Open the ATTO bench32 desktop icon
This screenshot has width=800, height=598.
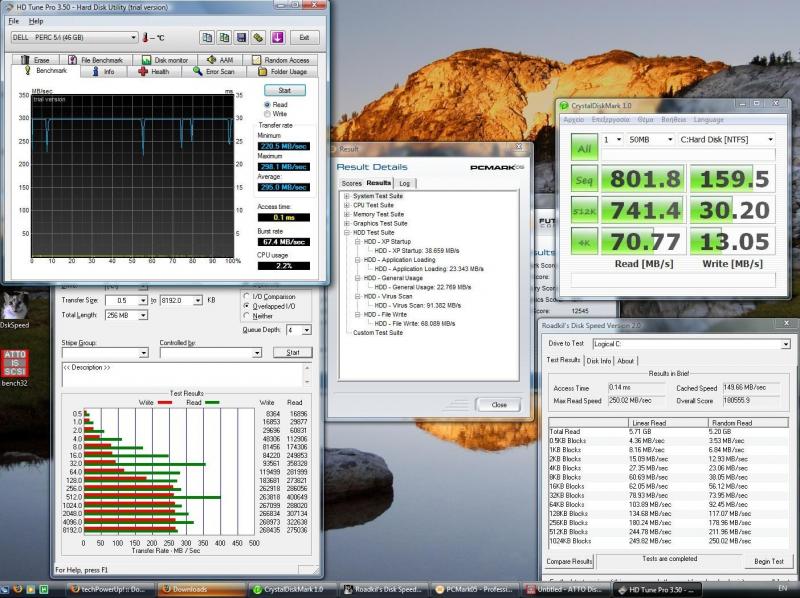tap(15, 367)
